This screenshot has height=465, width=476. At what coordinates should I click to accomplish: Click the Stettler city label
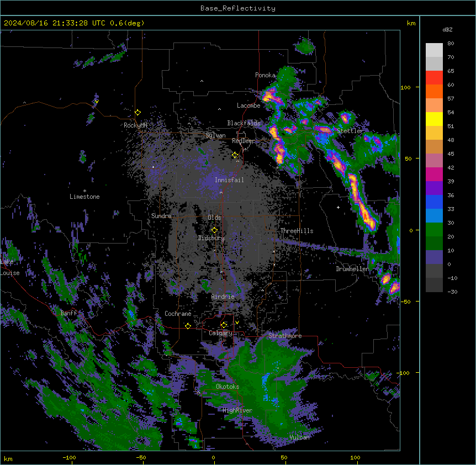point(350,131)
